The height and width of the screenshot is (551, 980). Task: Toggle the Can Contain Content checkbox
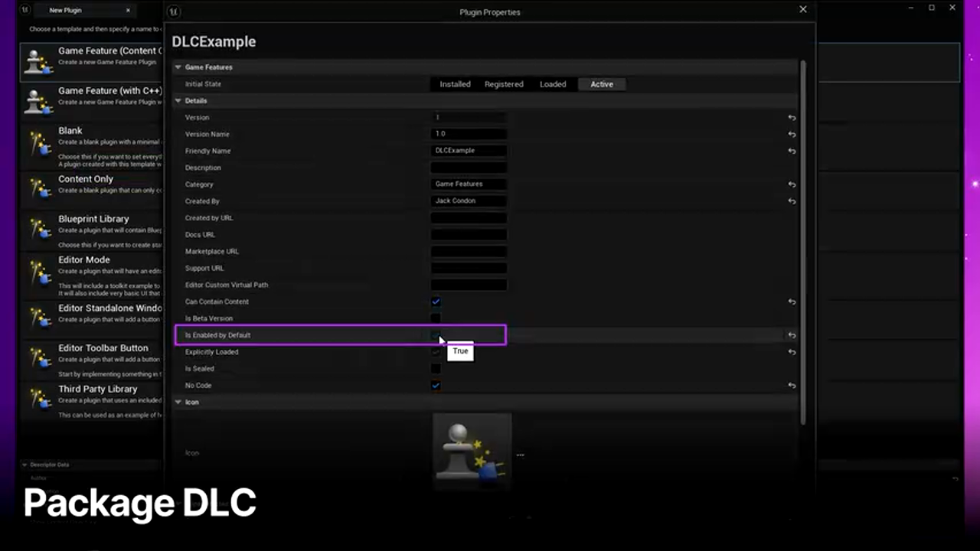point(436,302)
